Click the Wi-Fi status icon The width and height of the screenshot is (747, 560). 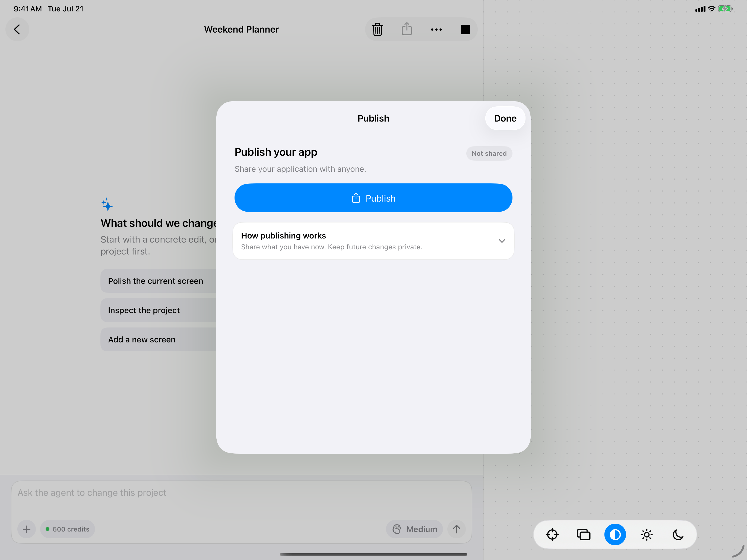pyautogui.click(x=711, y=9)
